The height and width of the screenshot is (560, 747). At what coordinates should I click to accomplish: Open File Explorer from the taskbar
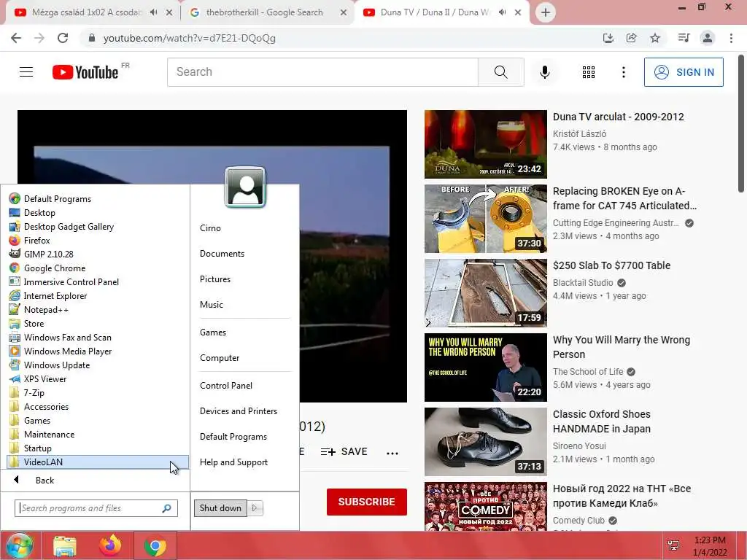65,546
